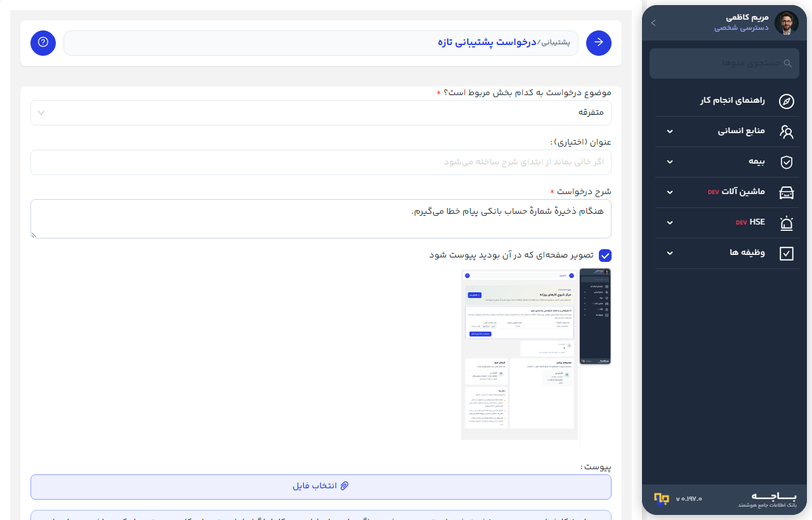Open the help question mark icon

pos(43,42)
